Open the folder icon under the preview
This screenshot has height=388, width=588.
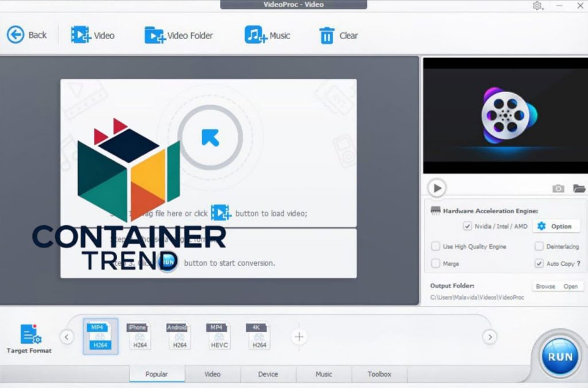[579, 188]
